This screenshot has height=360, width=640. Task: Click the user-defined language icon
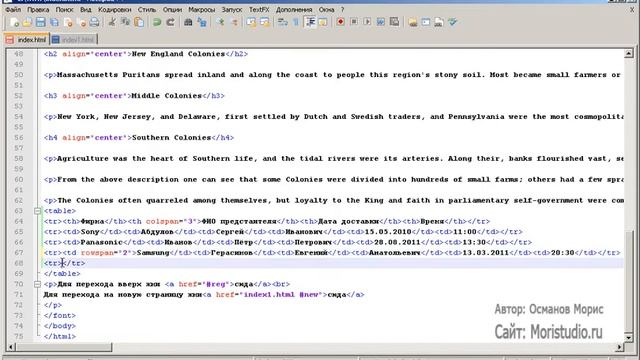[323, 22]
